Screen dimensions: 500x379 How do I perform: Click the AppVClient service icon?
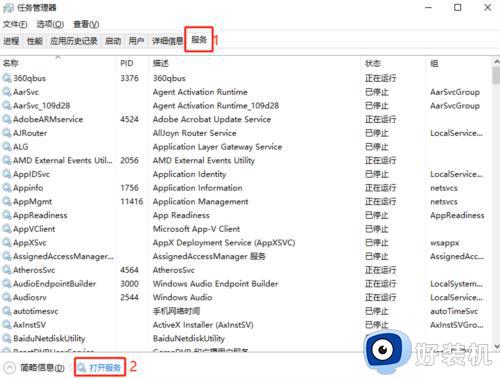tap(7, 229)
